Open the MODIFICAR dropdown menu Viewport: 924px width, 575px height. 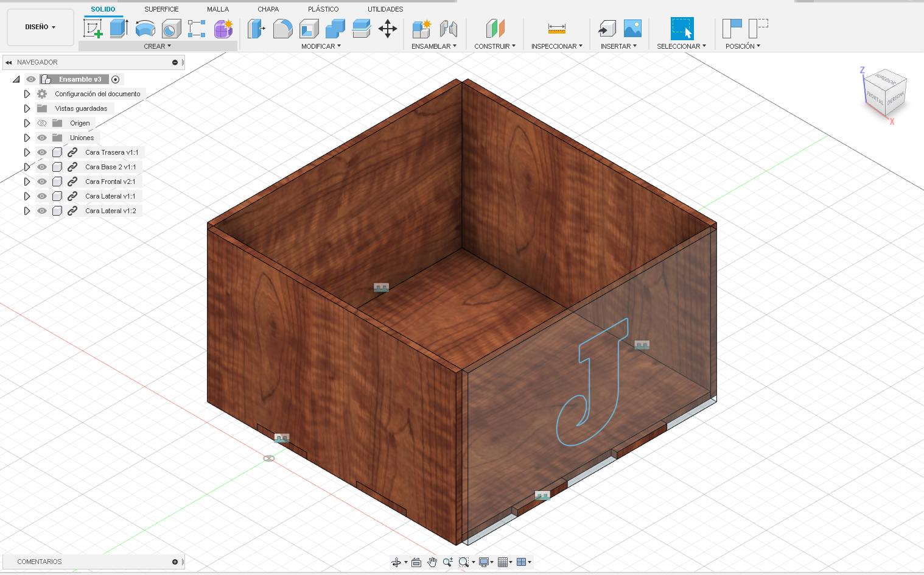point(321,46)
